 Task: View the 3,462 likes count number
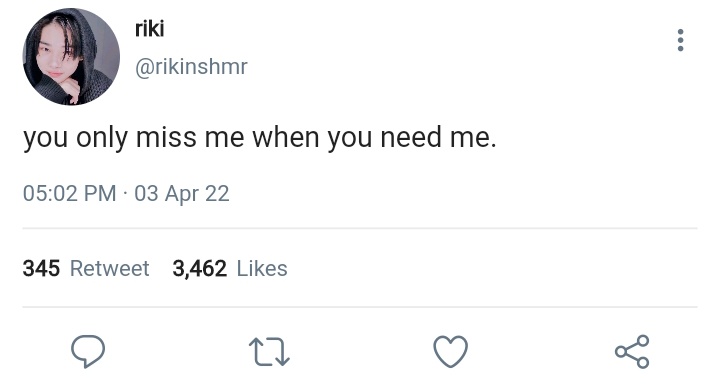(x=199, y=269)
